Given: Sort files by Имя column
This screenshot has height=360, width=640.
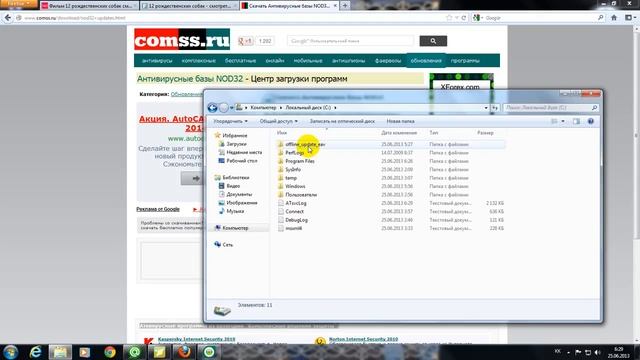Looking at the screenshot, I should coord(282,133).
